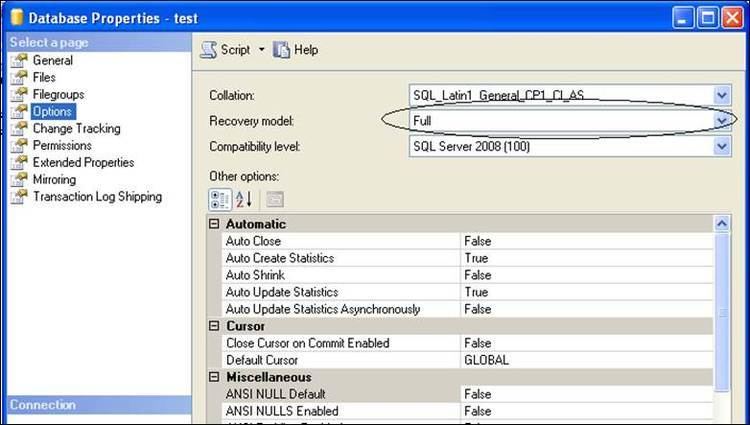Viewport: 750px width, 425px height.
Task: Open the Compatibility level dropdown
Action: [722, 146]
